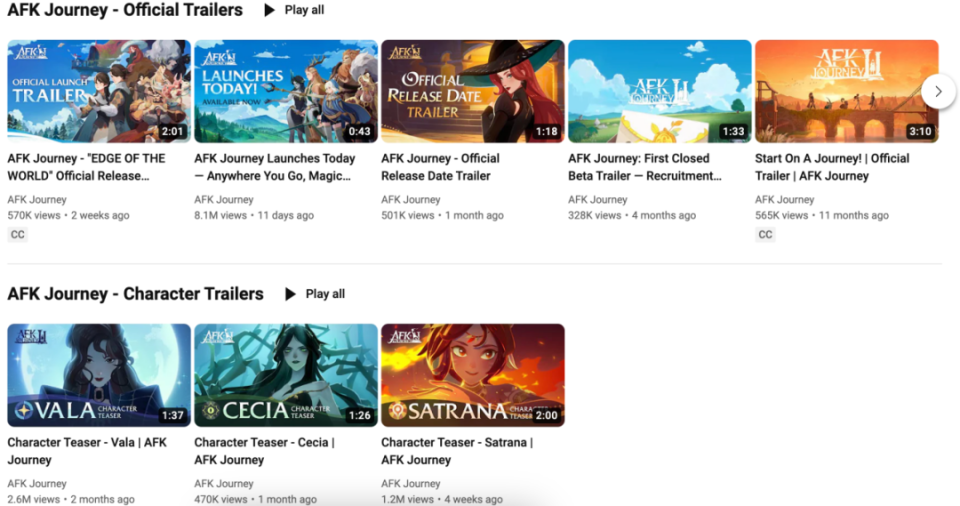Open the Start On A Journey thumbnail
Viewport: 960px width, 506px height.
pyautogui.click(x=846, y=91)
